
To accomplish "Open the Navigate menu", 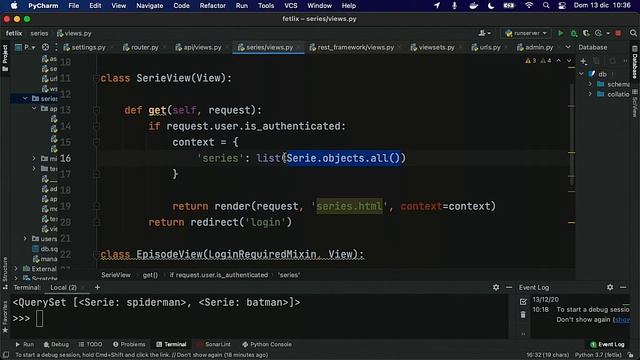I will tap(149, 6).
